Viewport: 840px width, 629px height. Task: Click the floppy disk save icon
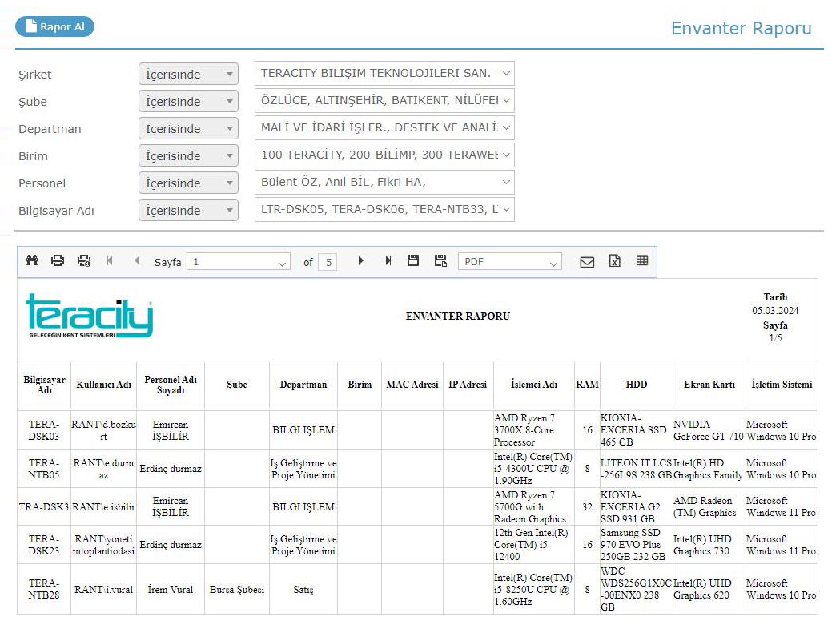coord(413,260)
